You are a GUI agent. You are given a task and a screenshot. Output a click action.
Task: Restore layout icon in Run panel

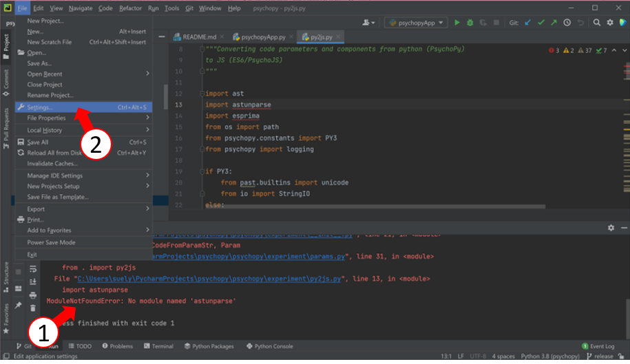(x=18, y=288)
